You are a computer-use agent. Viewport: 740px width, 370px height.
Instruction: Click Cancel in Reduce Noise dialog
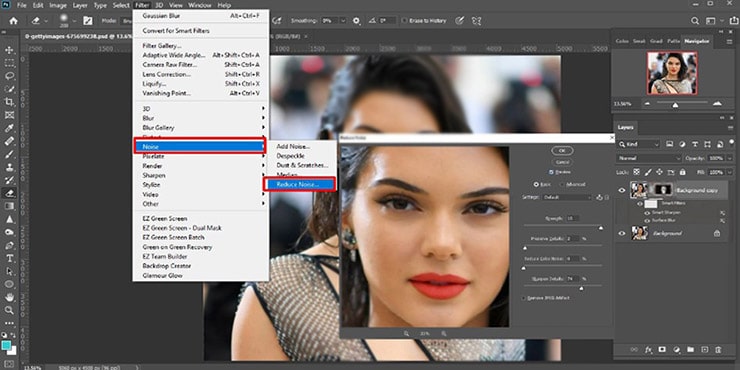pyautogui.click(x=562, y=162)
